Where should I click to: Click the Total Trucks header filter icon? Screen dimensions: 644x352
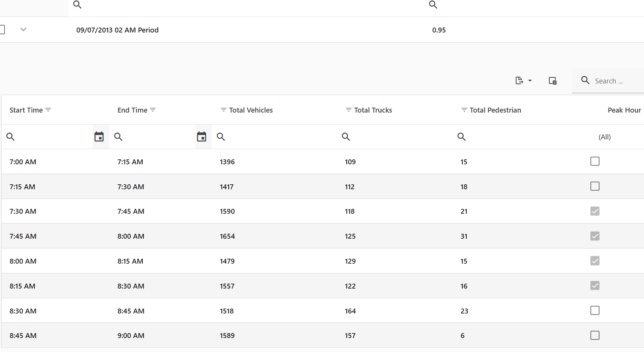pyautogui.click(x=349, y=110)
